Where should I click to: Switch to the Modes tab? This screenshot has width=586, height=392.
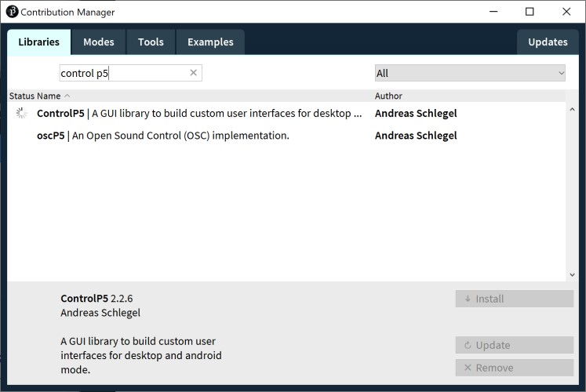pos(99,42)
